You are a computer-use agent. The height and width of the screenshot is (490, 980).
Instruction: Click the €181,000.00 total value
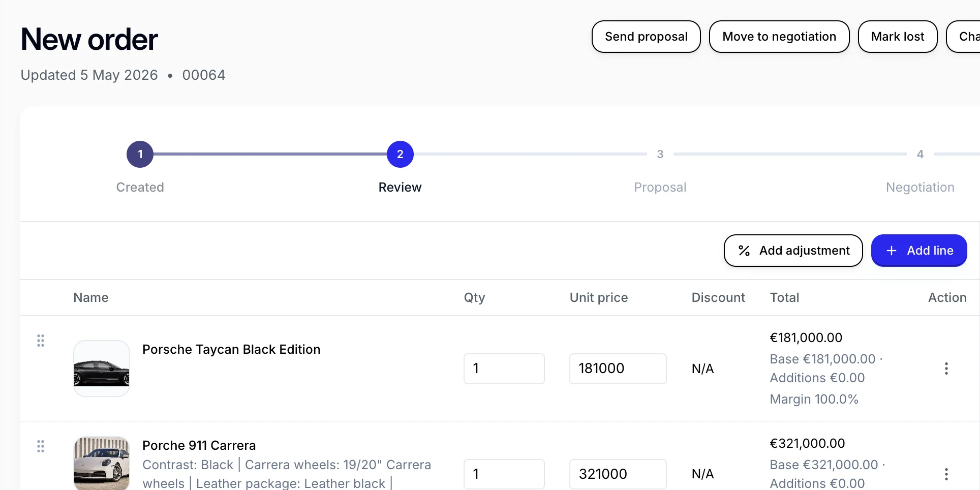806,338
